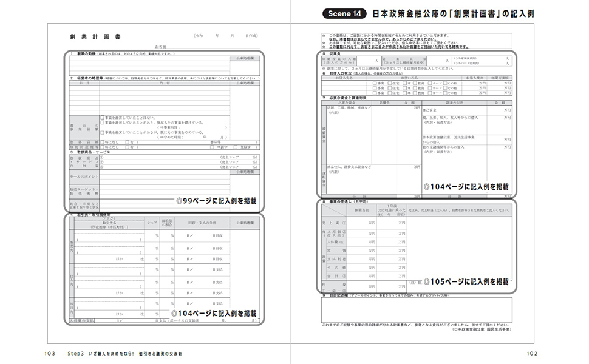Screen dimensions: 589x364
Task: Select the section heading 6 お借入の状況
Action: pyautogui.click(x=338, y=73)
